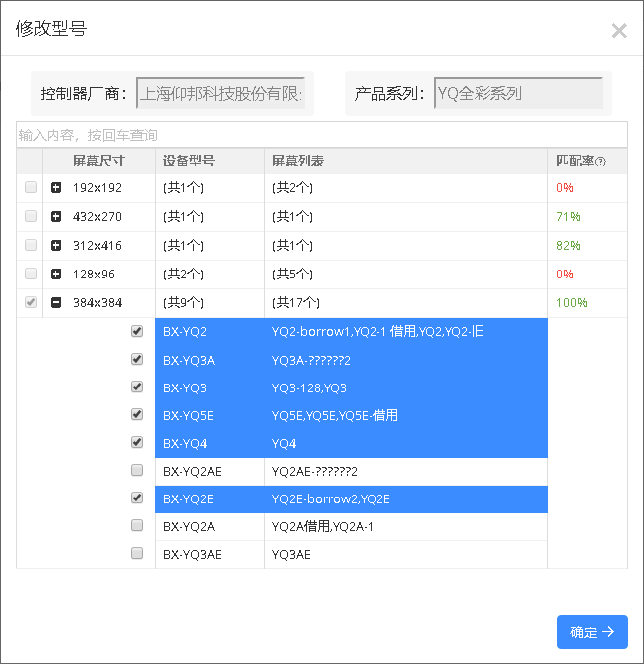Select the BX-YQ5E device model cell
Viewport: 644px width, 664px height.
(x=210, y=415)
